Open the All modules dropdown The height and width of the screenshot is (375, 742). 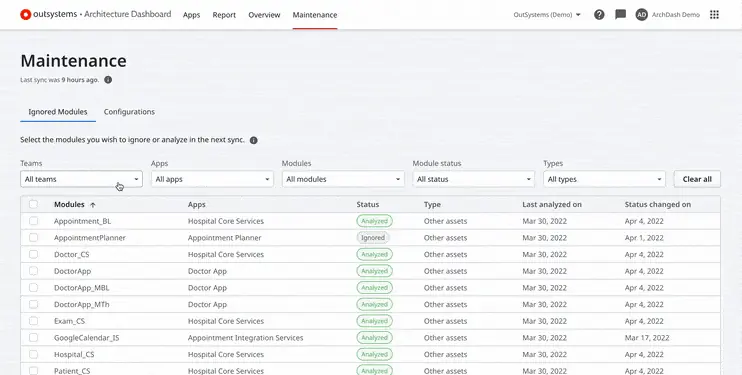click(343, 179)
